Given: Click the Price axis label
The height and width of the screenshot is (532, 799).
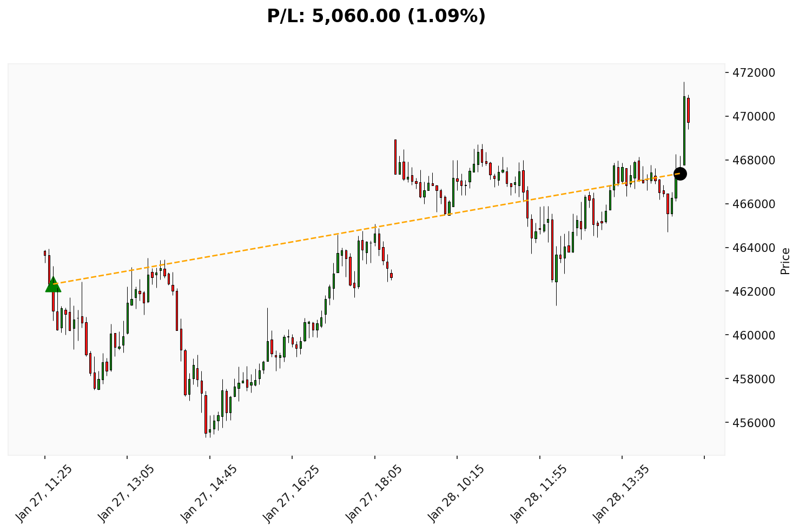Looking at the screenshot, I should coord(785,261).
